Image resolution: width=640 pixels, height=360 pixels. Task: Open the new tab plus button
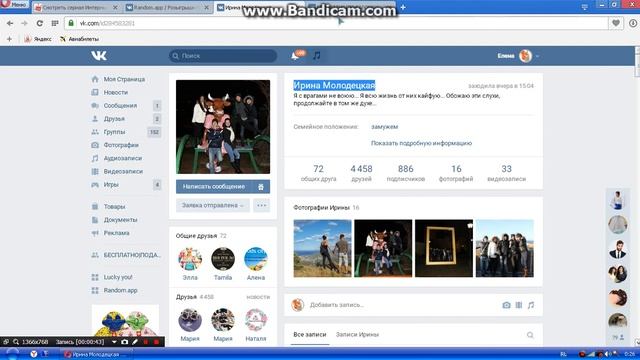403,7
